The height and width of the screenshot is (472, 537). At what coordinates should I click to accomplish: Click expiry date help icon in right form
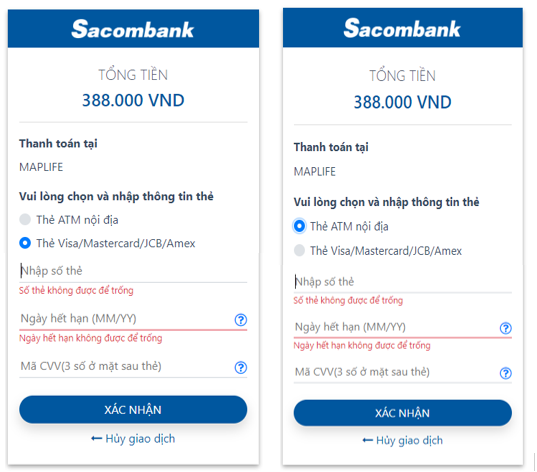point(506,328)
